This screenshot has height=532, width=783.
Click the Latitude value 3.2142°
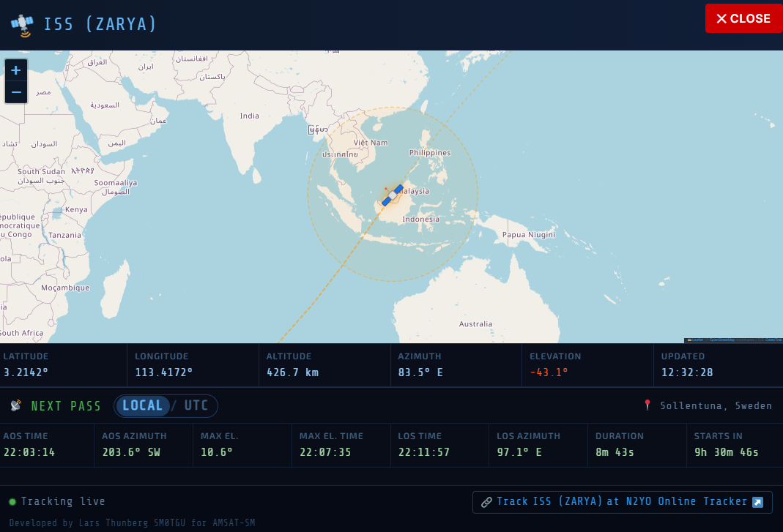26,372
